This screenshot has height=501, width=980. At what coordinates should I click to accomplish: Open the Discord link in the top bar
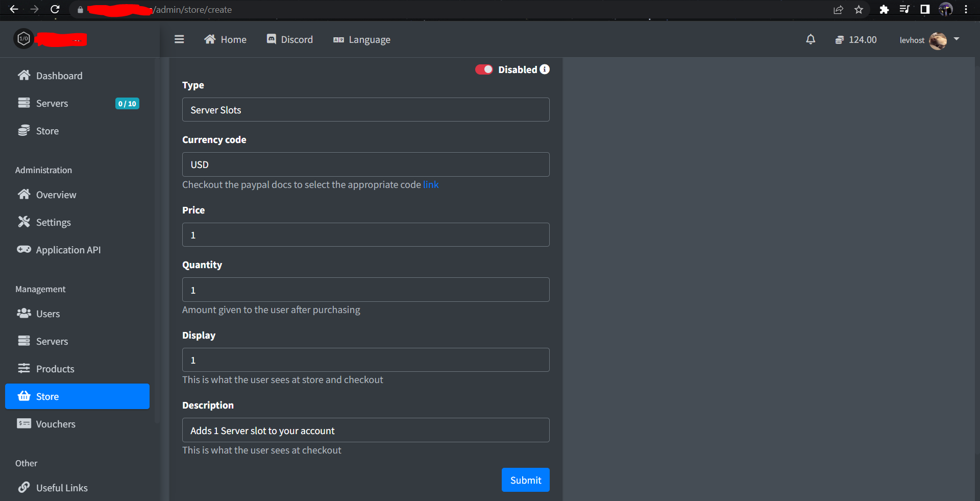tap(289, 39)
